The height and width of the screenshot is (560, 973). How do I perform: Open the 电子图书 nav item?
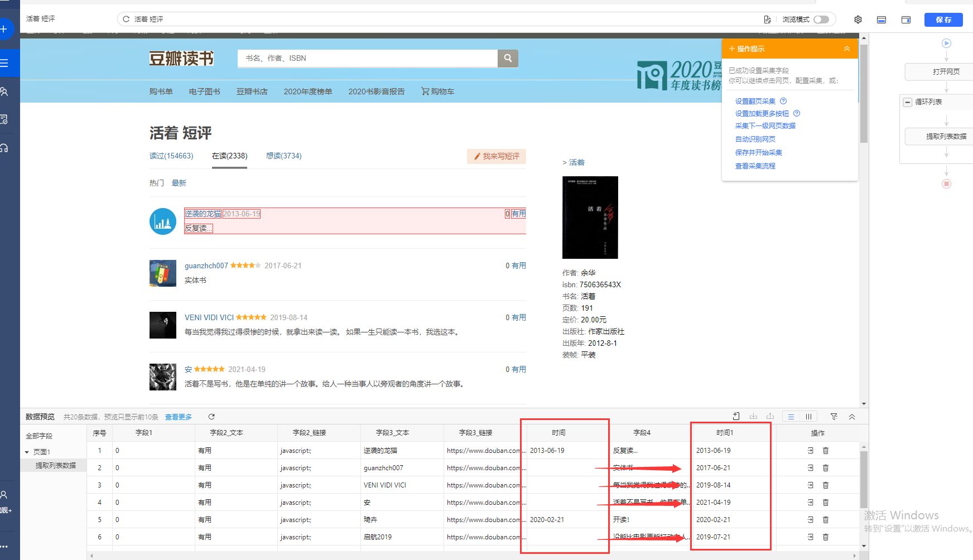[x=204, y=91]
